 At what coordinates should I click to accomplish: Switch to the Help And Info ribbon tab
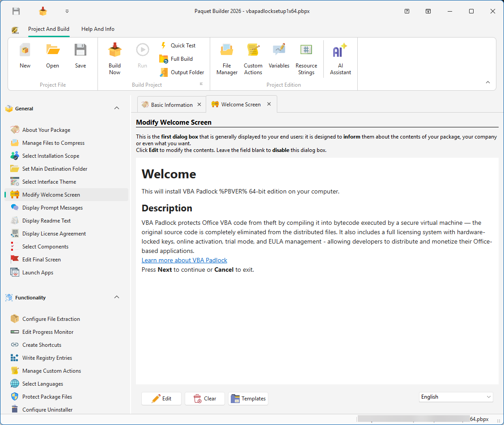[98, 29]
